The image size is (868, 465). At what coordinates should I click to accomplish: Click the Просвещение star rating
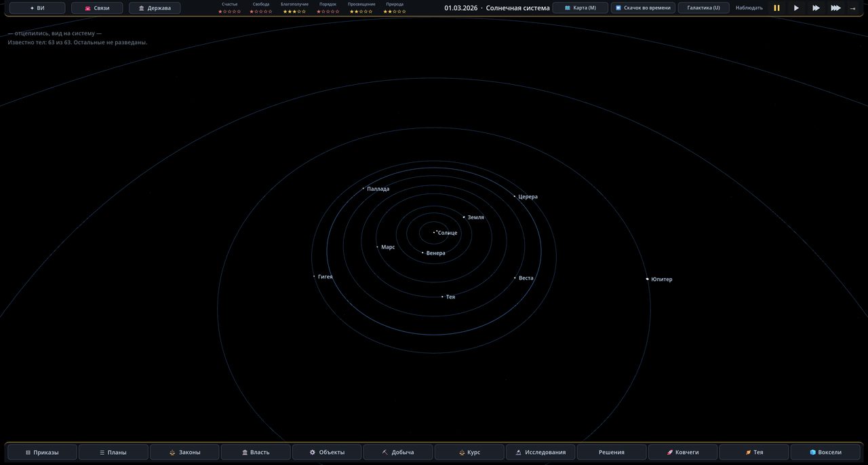361,11
